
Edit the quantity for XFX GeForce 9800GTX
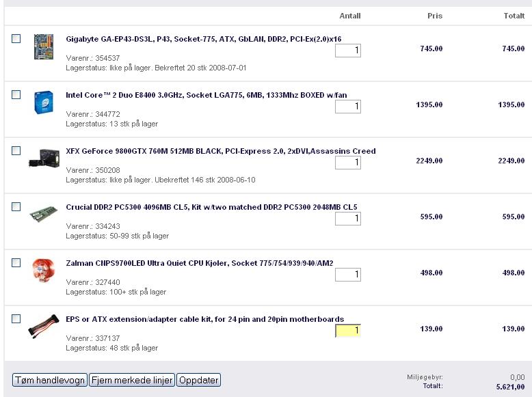(348, 163)
